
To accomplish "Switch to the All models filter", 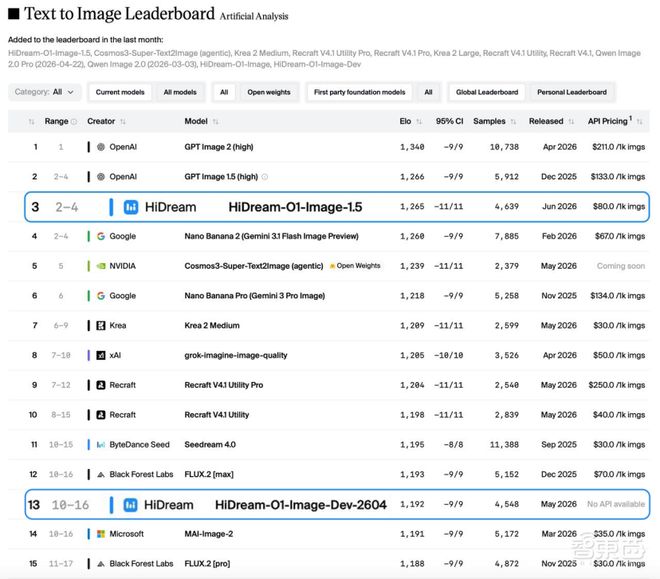I will pos(180,92).
